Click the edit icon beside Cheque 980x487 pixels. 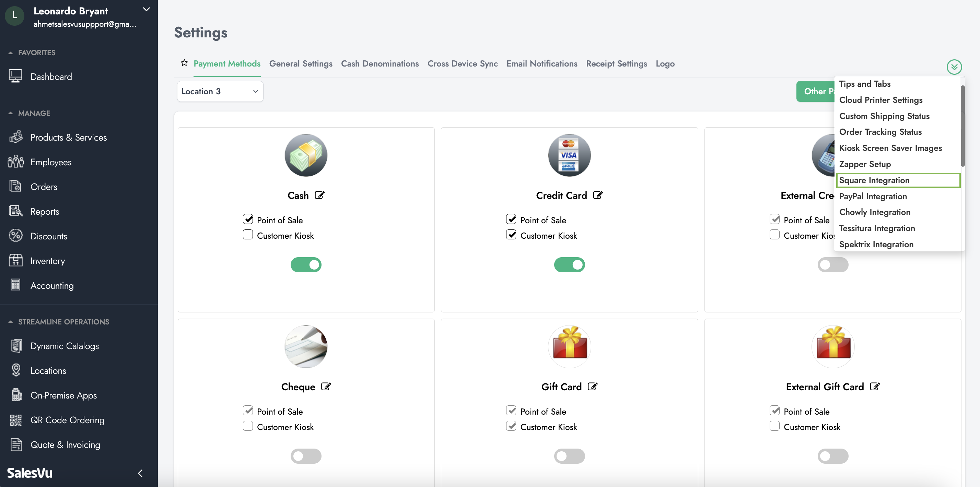click(x=326, y=387)
